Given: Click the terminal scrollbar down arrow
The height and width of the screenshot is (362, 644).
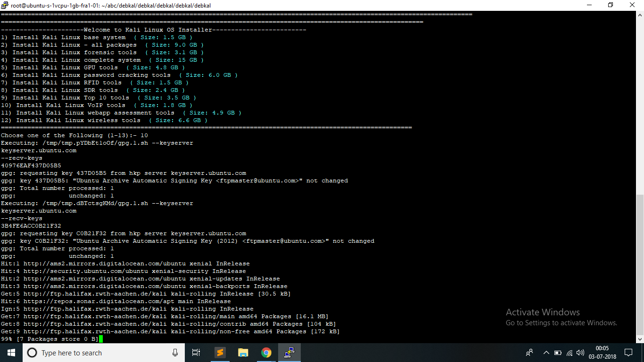Looking at the screenshot, I should [640, 339].
